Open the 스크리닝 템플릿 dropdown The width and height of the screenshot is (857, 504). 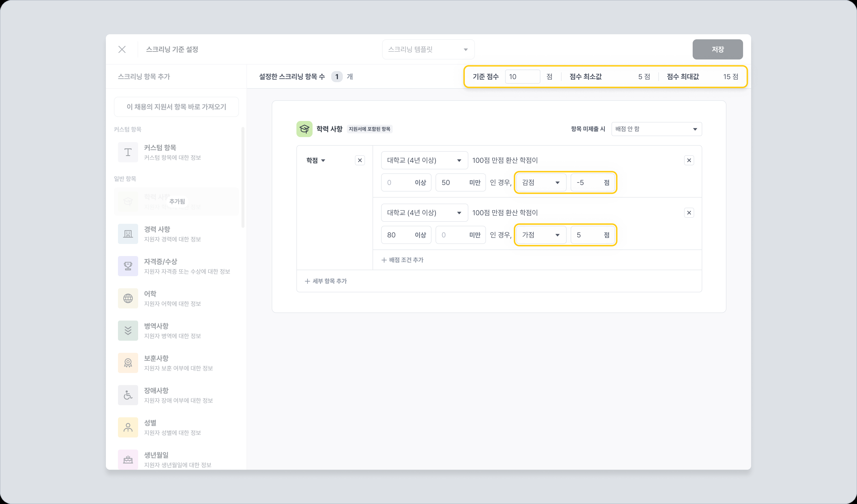click(x=428, y=49)
